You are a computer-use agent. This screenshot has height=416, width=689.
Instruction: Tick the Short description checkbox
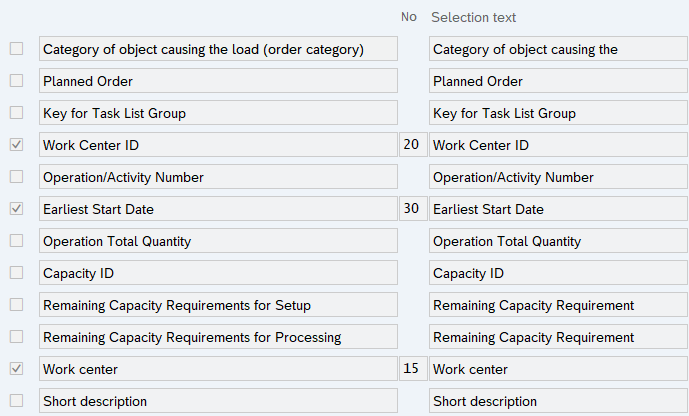(16, 401)
